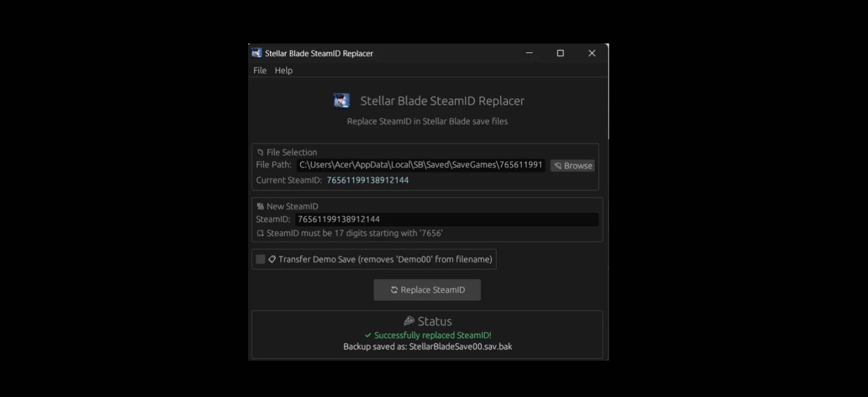Screen dimensions: 868x397
Task: Click inside the New SteamID text field
Action: (x=446, y=219)
